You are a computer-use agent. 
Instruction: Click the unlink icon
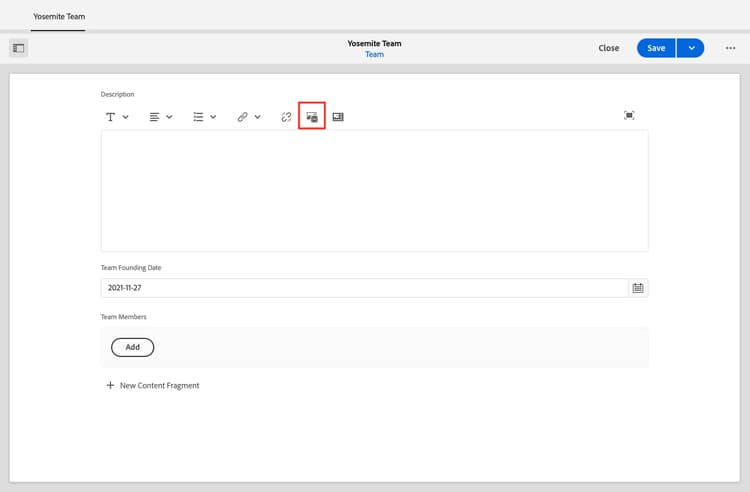[286, 117]
